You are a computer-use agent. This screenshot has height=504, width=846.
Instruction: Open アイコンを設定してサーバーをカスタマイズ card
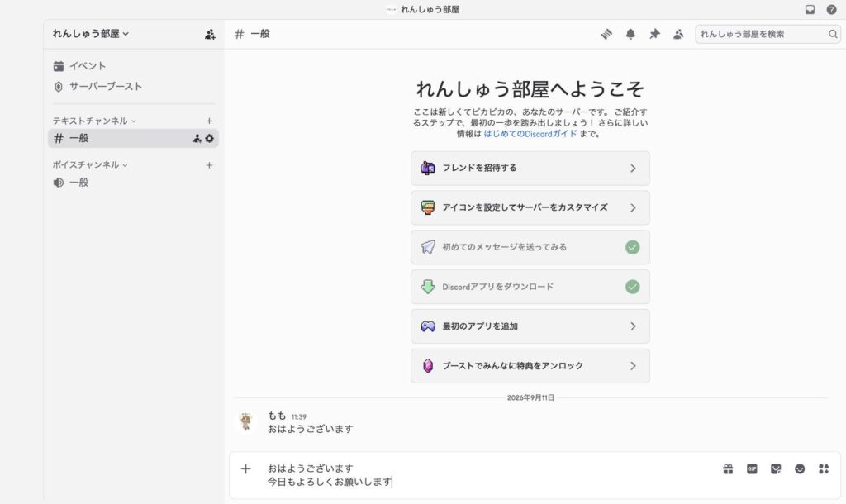click(530, 207)
